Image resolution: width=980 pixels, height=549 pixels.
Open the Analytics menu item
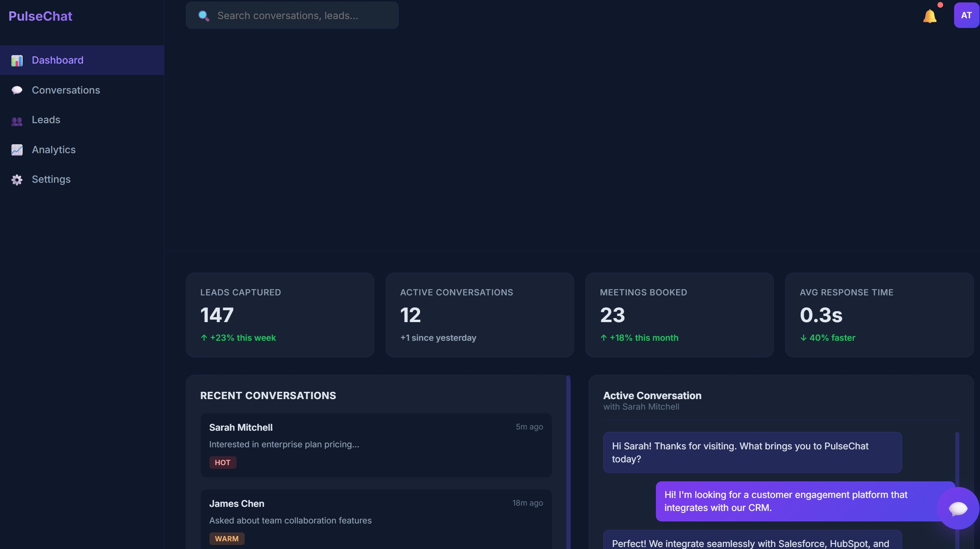(x=54, y=150)
